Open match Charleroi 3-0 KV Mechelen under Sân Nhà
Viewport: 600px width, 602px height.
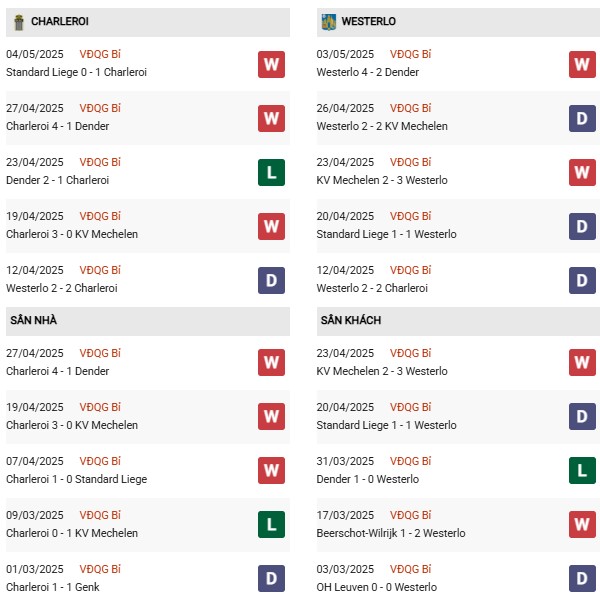tap(72, 425)
